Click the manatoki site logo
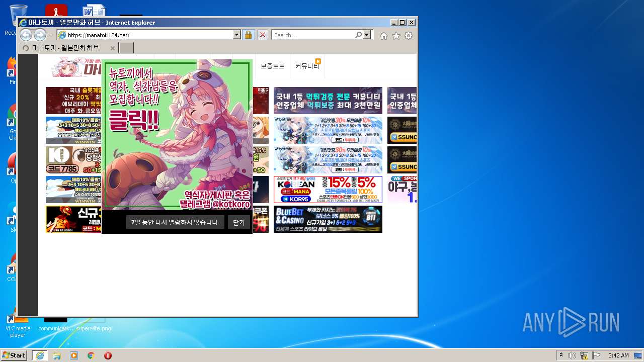Screen dimensions: 644x362 coord(76,67)
